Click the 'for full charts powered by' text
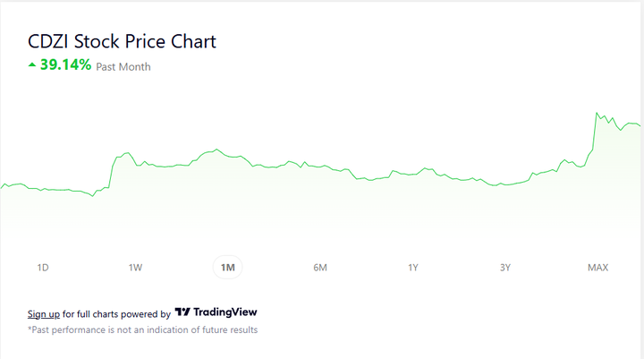644x359 pixels. 116,314
